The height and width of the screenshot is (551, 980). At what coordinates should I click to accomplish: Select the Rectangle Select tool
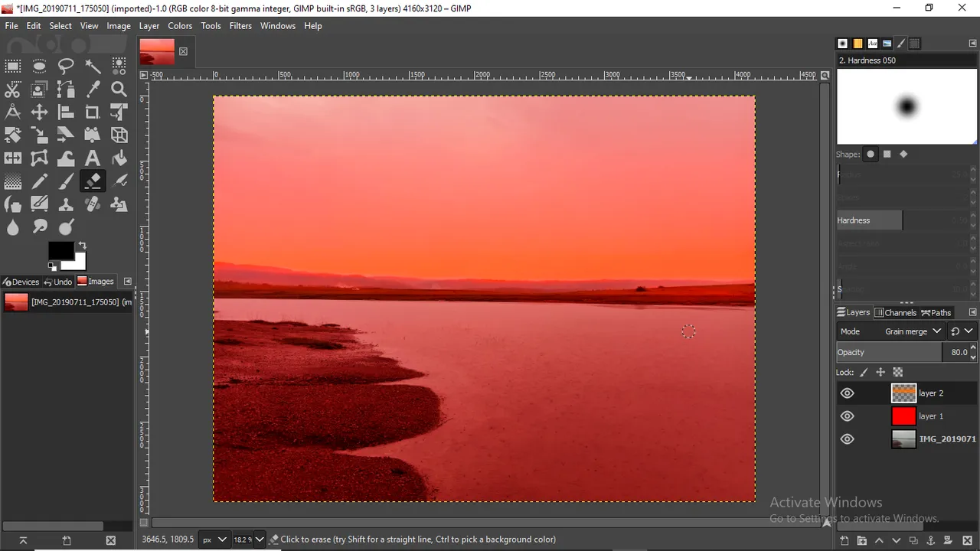pyautogui.click(x=13, y=67)
